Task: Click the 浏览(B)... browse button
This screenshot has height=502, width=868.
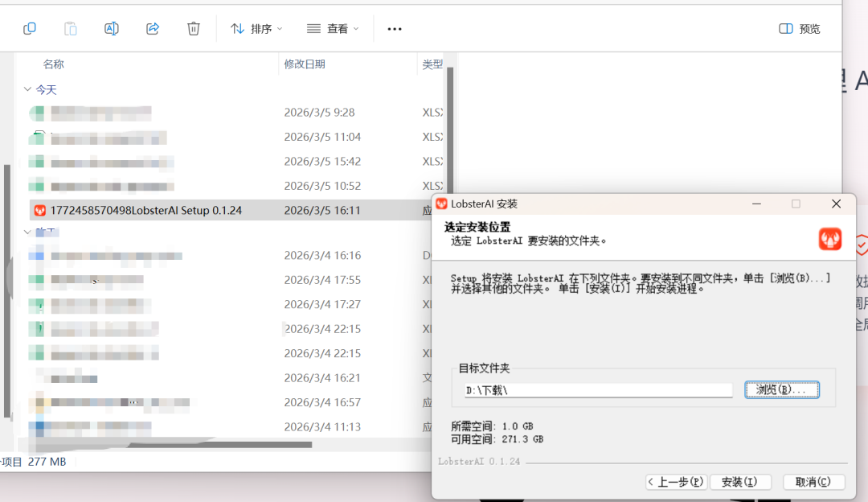Action: point(781,389)
